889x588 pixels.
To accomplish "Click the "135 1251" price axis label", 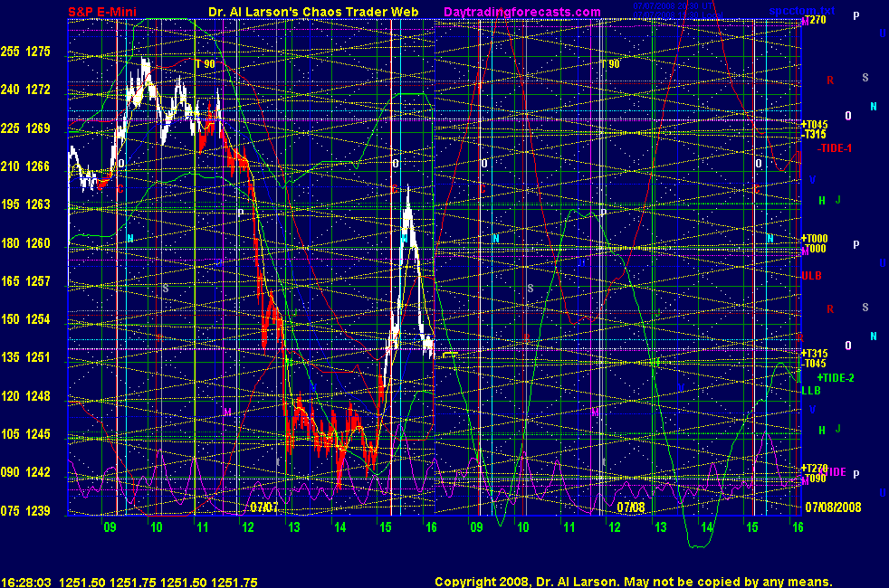I will pos(25,357).
